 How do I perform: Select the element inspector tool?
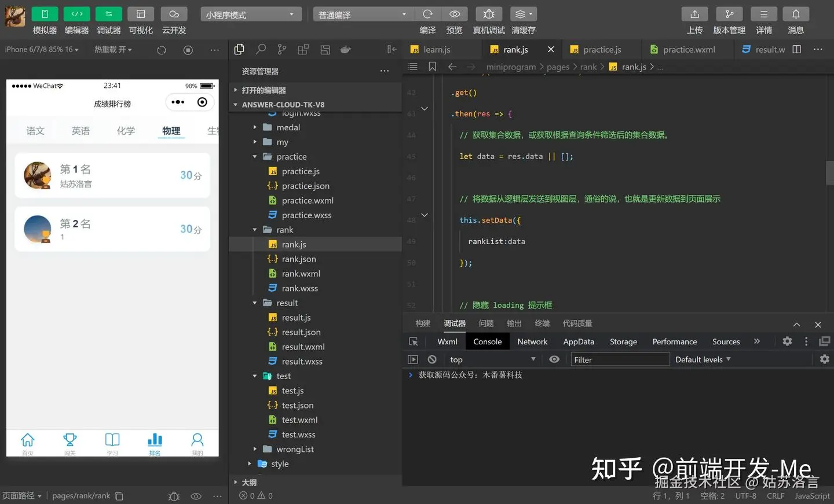[414, 342]
